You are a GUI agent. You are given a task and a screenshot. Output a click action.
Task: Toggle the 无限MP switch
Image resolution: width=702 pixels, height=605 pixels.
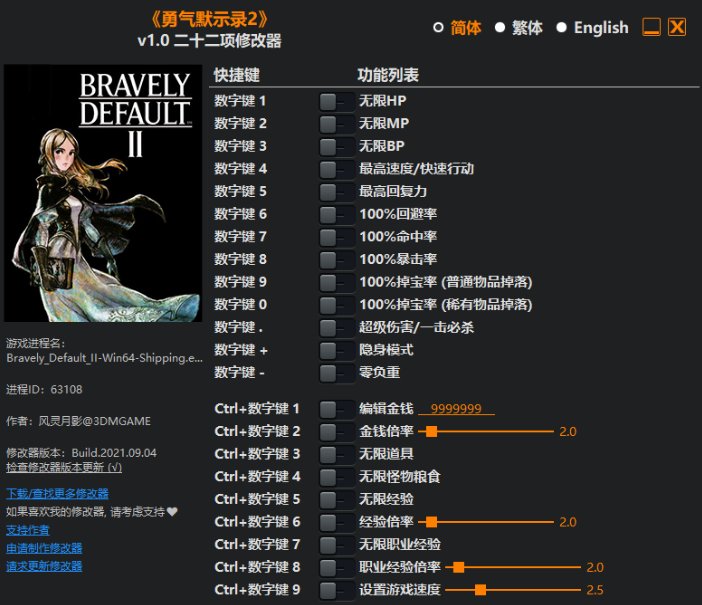click(337, 124)
